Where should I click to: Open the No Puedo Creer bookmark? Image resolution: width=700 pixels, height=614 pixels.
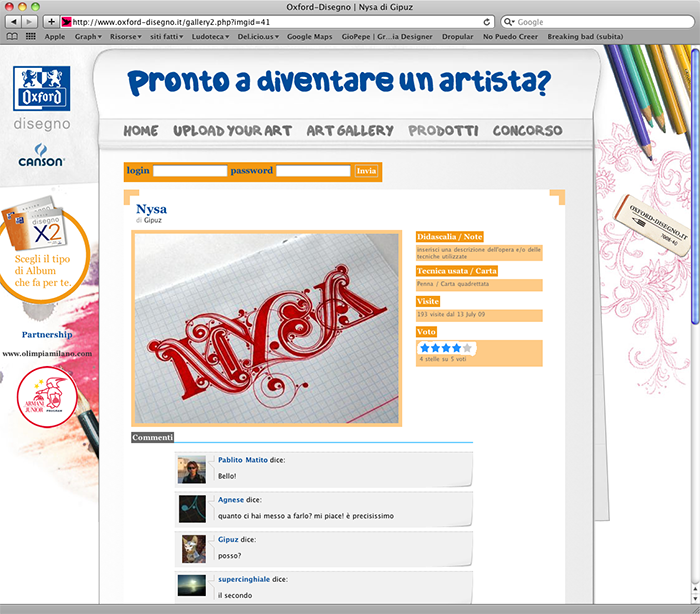tap(510, 37)
